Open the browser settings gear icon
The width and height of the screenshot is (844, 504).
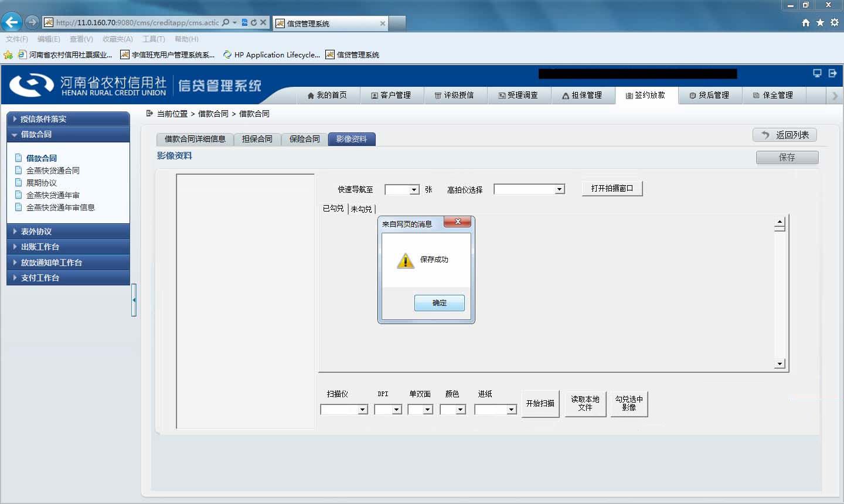tap(834, 22)
